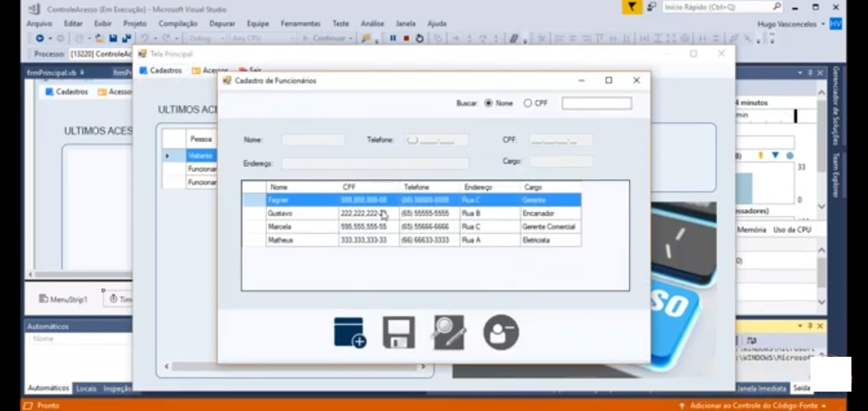The image size is (868, 411).
Task: Click the Cargo column header in the grid
Action: [550, 187]
